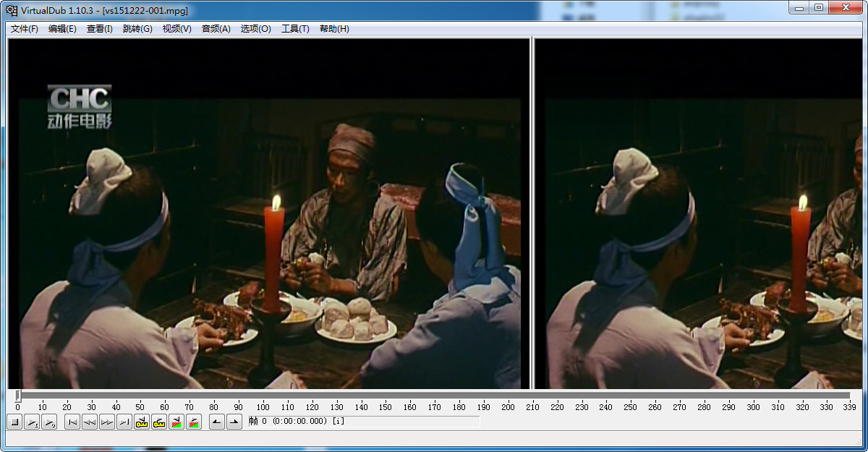The image size is (868, 452).
Task: Click the Stop playback button
Action: [x=14, y=422]
